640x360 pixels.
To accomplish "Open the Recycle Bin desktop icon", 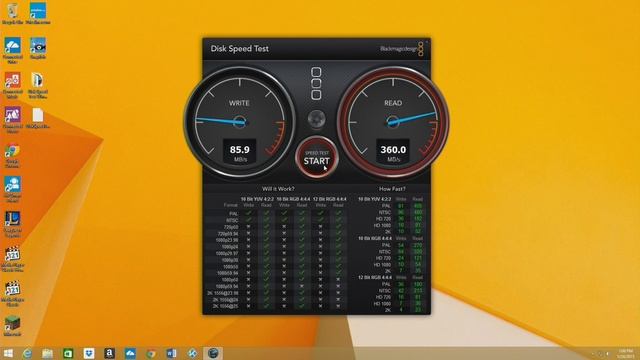I will point(13,13).
